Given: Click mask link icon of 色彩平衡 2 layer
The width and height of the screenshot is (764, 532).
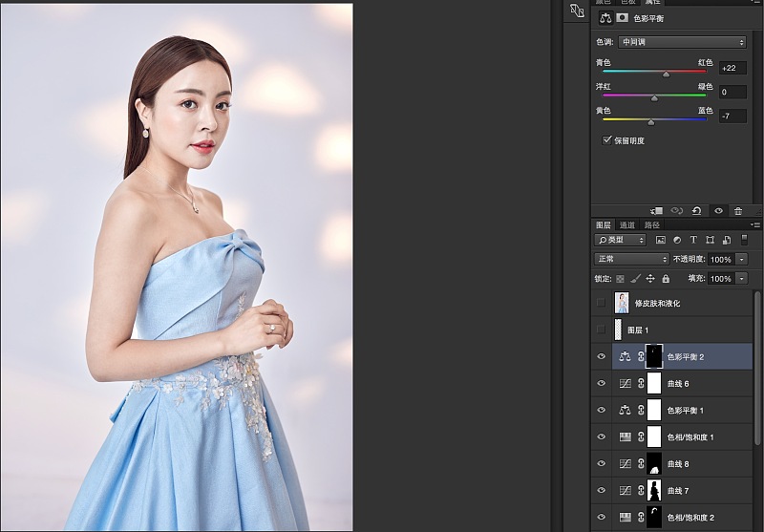Looking at the screenshot, I should click(x=641, y=356).
